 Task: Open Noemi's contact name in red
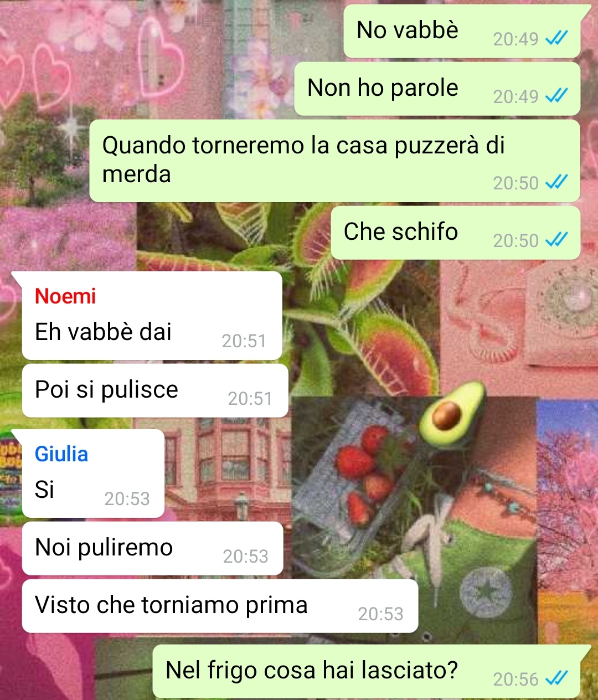pos(65,296)
